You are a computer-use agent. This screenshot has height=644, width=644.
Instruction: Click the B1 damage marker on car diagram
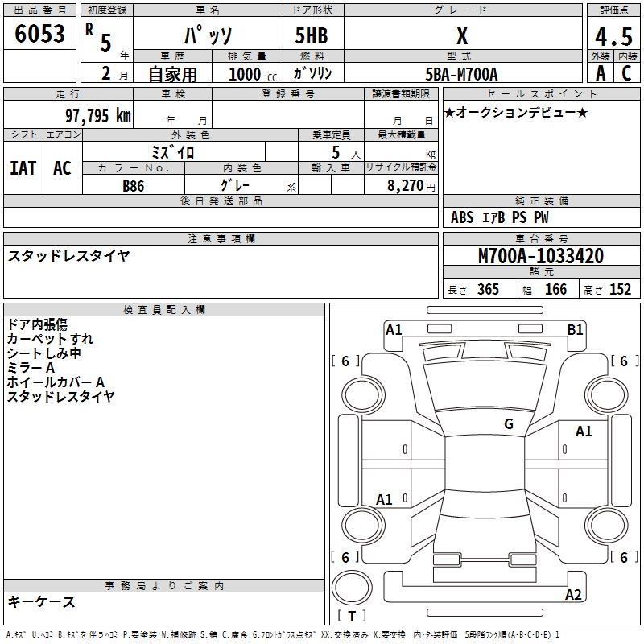tap(575, 329)
